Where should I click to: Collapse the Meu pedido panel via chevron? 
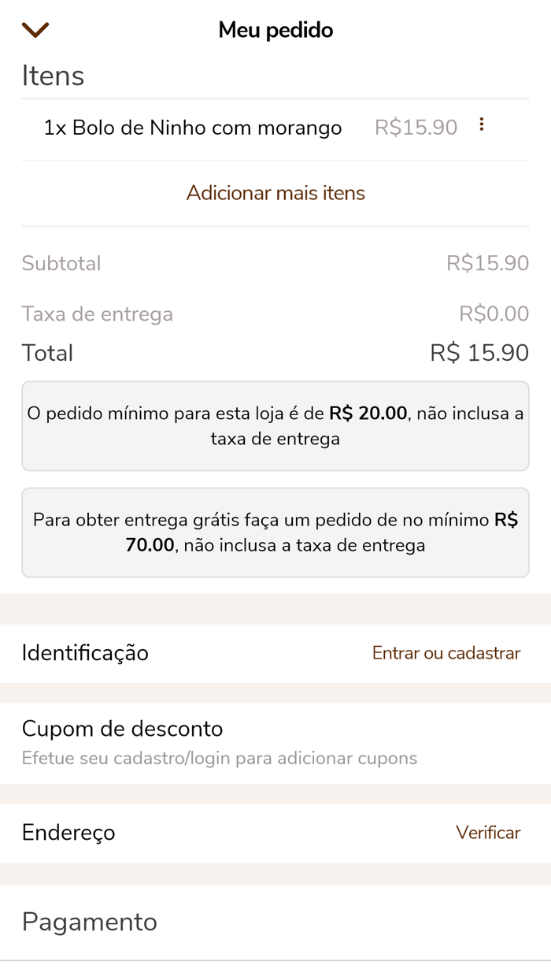point(35,29)
